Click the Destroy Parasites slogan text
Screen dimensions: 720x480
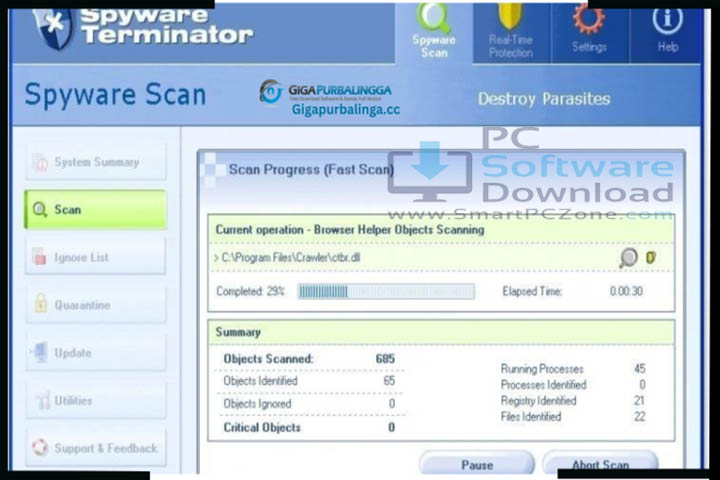pyautogui.click(x=544, y=99)
